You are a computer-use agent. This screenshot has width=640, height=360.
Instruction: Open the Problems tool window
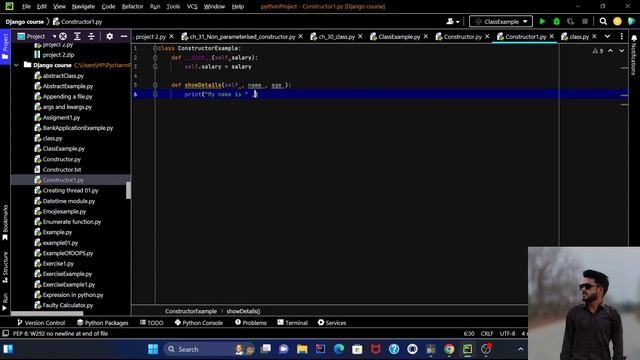tap(251, 323)
